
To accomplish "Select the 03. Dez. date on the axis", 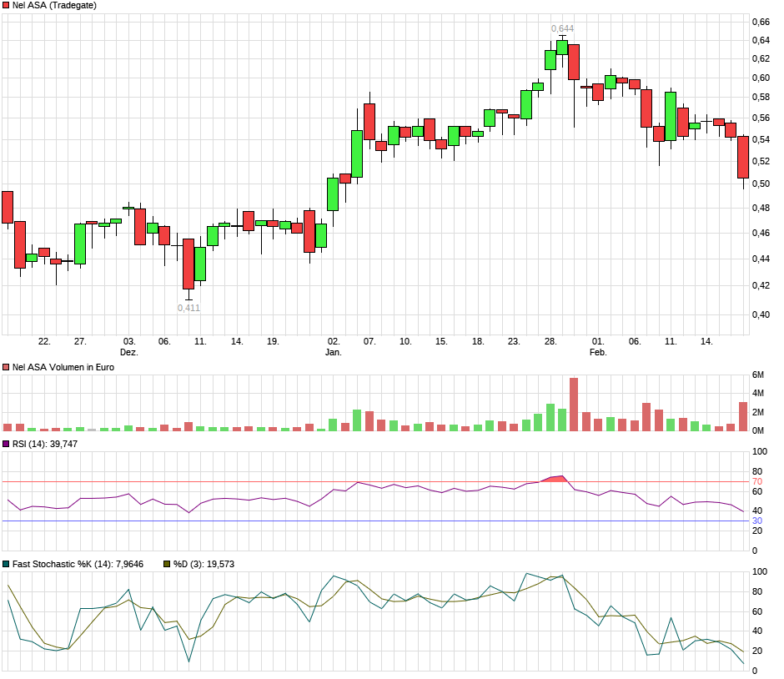I will [x=128, y=346].
